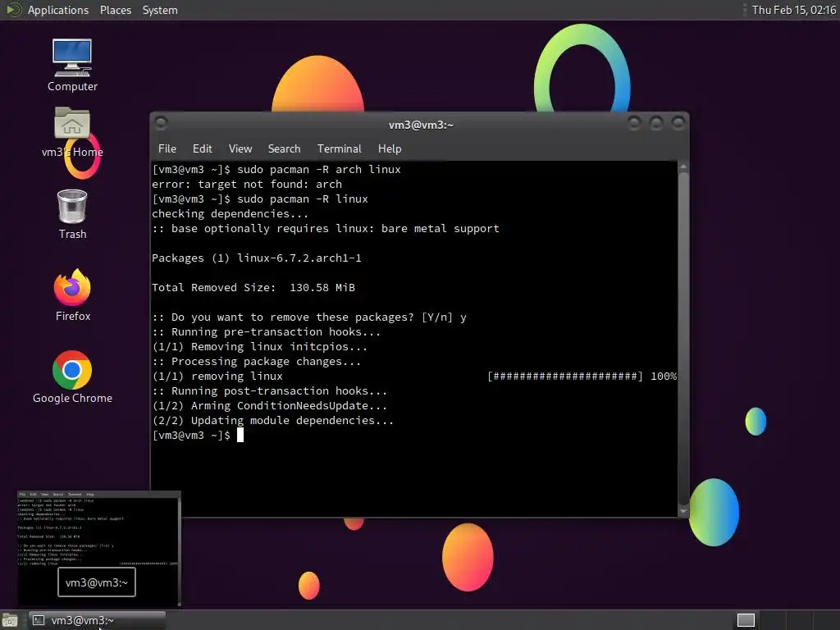The image size is (840, 630).
Task: Click the 'base optionally requires linux' line
Action: (325, 229)
